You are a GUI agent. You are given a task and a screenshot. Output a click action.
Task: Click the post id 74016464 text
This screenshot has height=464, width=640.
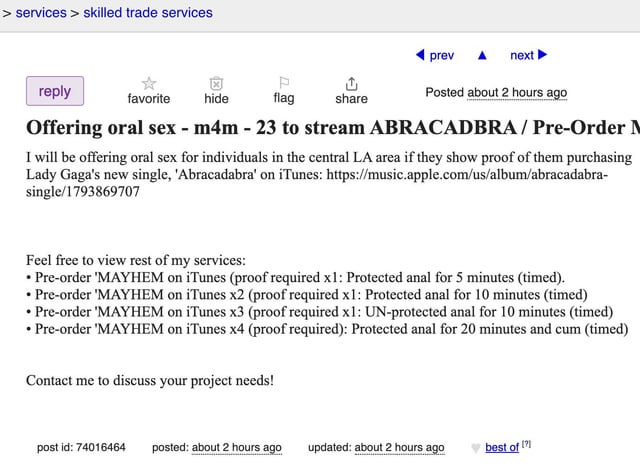point(81,448)
